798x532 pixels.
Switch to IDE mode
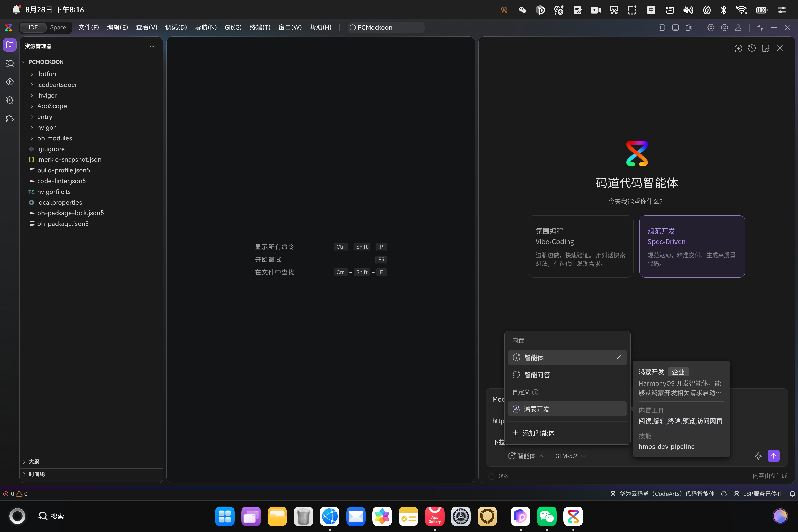point(33,27)
